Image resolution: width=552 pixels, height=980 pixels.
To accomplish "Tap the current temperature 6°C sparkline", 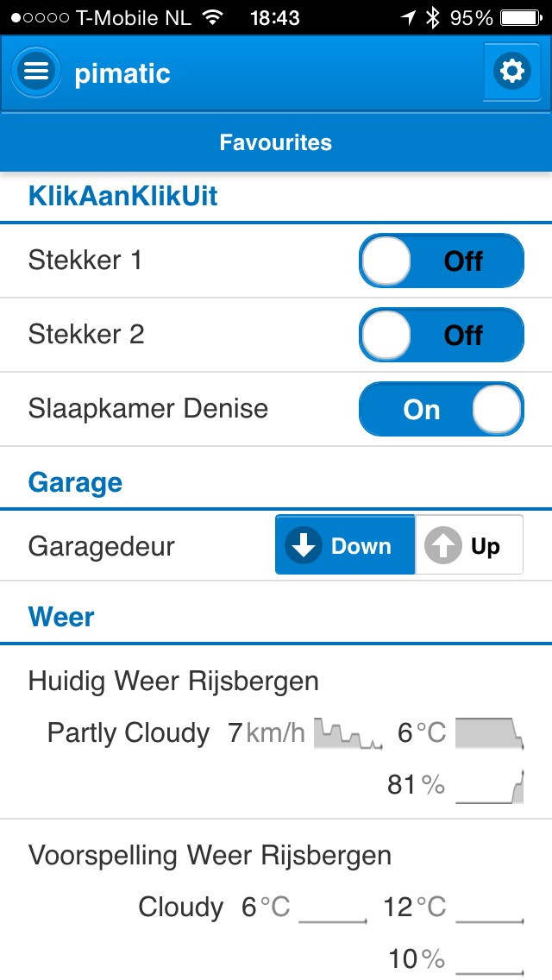I will (x=490, y=733).
